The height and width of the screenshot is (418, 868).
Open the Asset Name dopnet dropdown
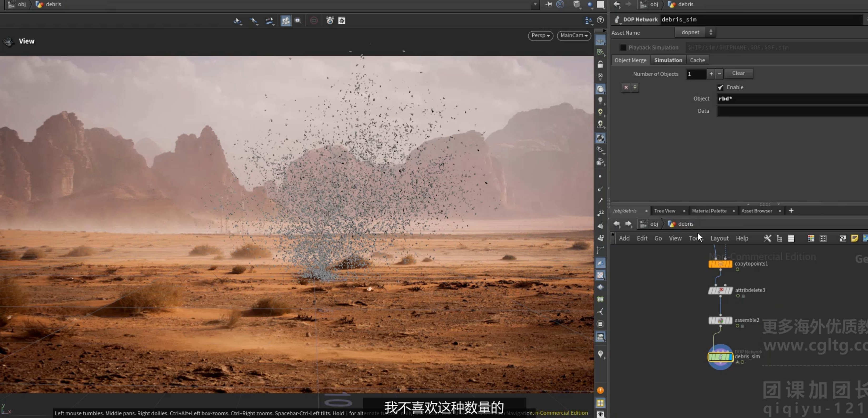(x=695, y=32)
